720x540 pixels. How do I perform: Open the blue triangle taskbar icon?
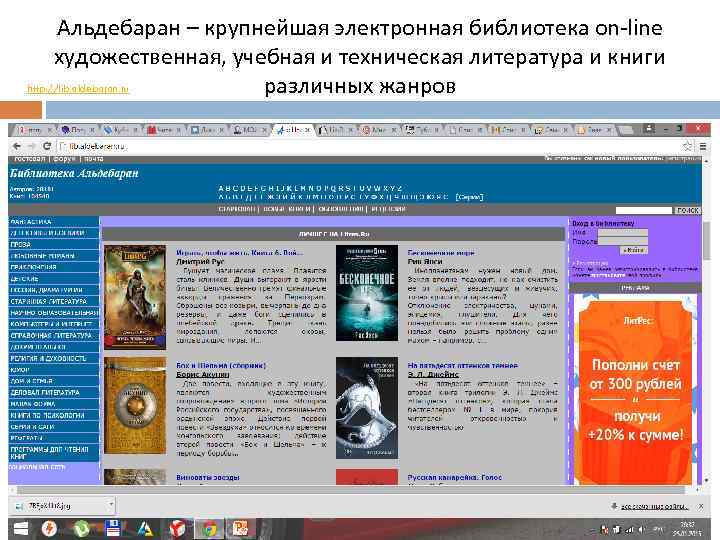(x=145, y=529)
